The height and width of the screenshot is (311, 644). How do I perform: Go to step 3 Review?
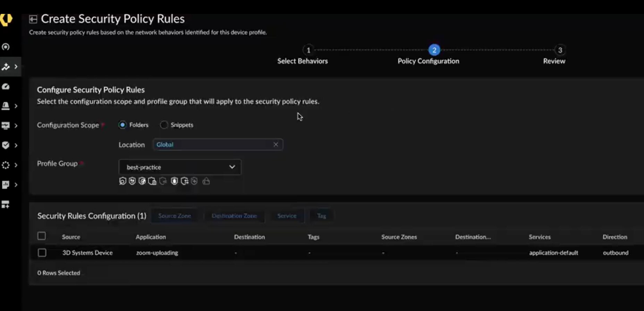click(559, 50)
